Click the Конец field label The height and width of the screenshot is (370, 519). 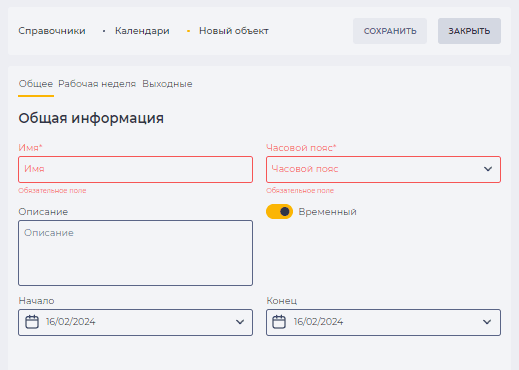click(282, 301)
